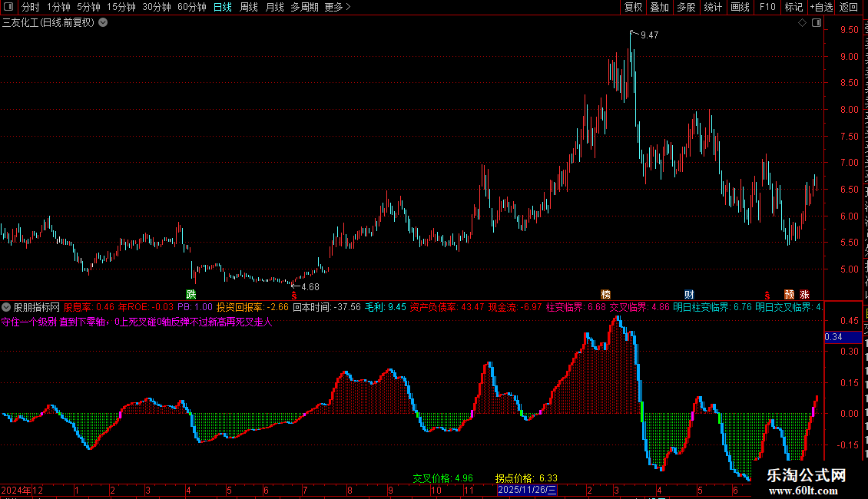
Task: Select the 日线 daily chart tab
Action: pos(223,7)
